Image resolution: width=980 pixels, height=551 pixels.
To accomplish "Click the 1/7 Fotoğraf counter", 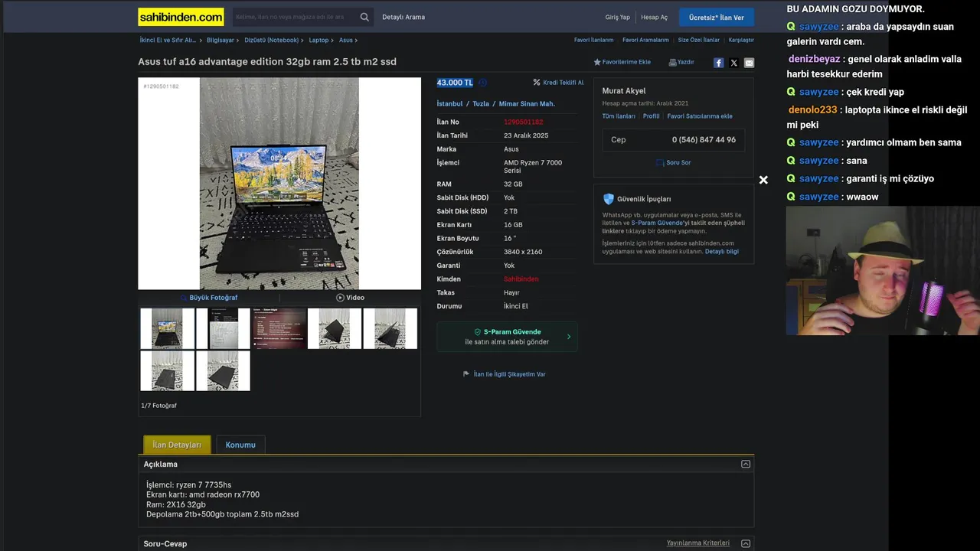I will pos(158,406).
